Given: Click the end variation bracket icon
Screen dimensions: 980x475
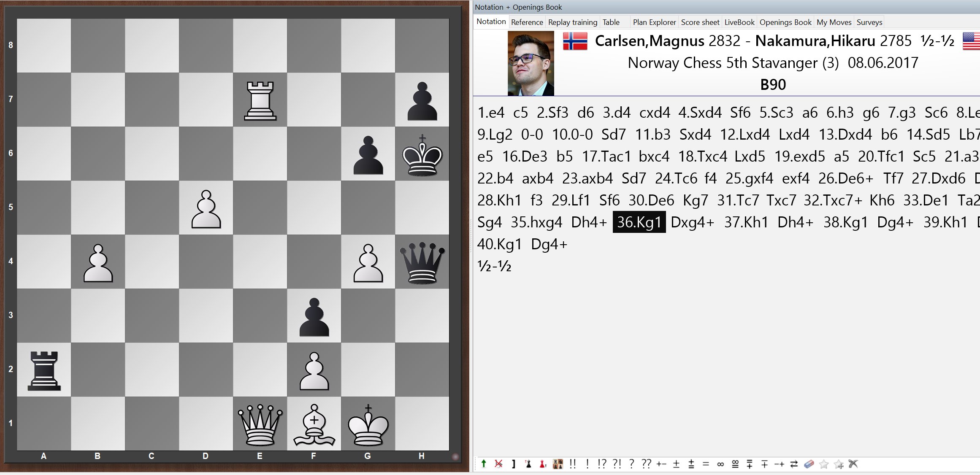Looking at the screenshot, I should click(513, 464).
